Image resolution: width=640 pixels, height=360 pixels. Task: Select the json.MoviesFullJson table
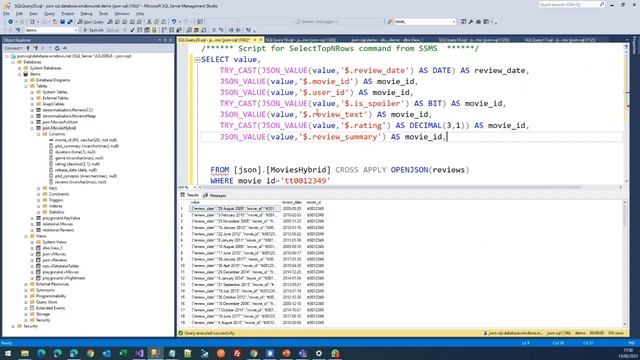click(60, 122)
